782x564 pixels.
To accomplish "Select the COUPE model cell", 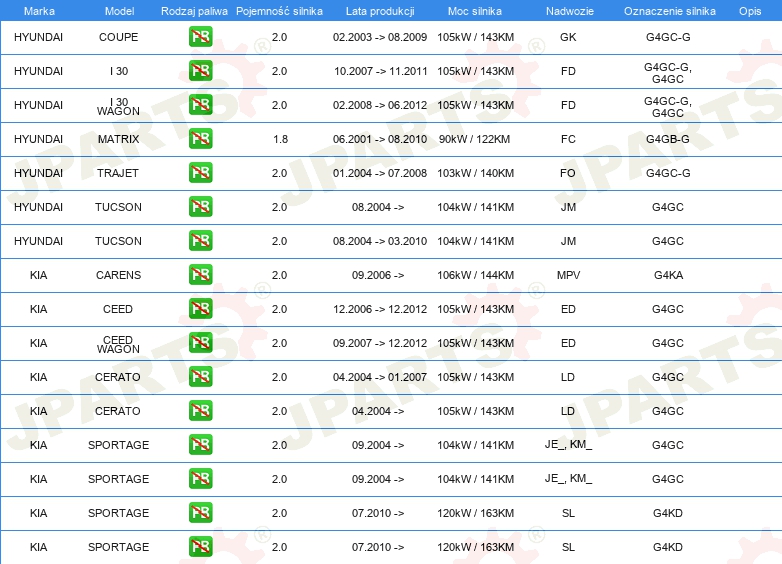I will tap(118, 37).
